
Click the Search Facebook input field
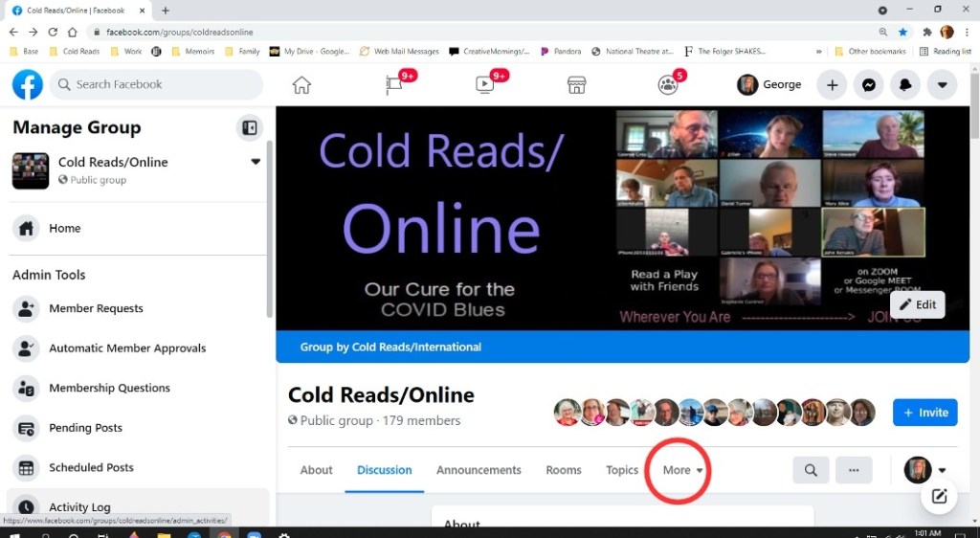(158, 85)
